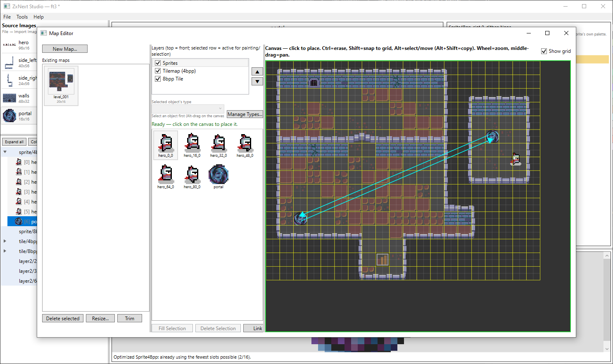Toggle the 8bpp Tile layer checkbox

[158, 79]
